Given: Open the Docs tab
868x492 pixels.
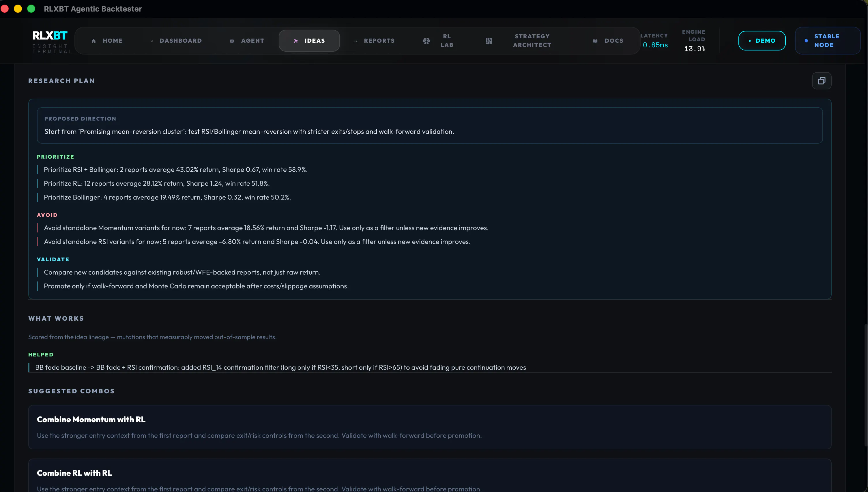Looking at the screenshot, I should (x=608, y=41).
